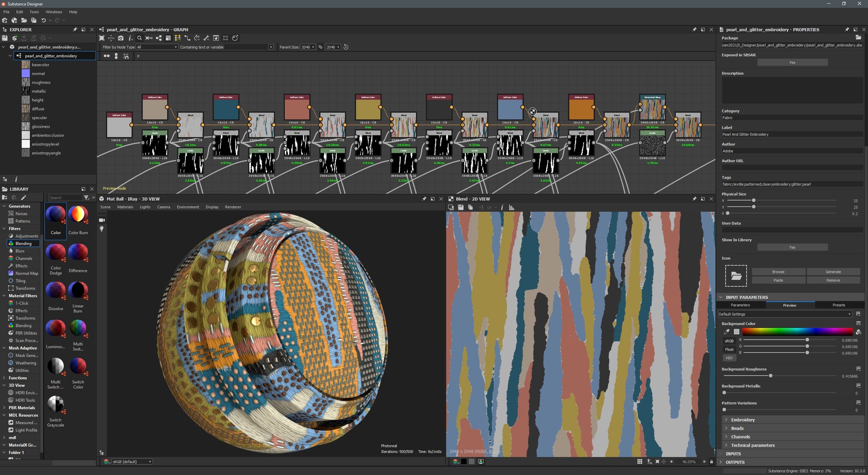Click the wrench icon in graph toolbar
Image resolution: width=868 pixels, height=475 pixels.
206,38
